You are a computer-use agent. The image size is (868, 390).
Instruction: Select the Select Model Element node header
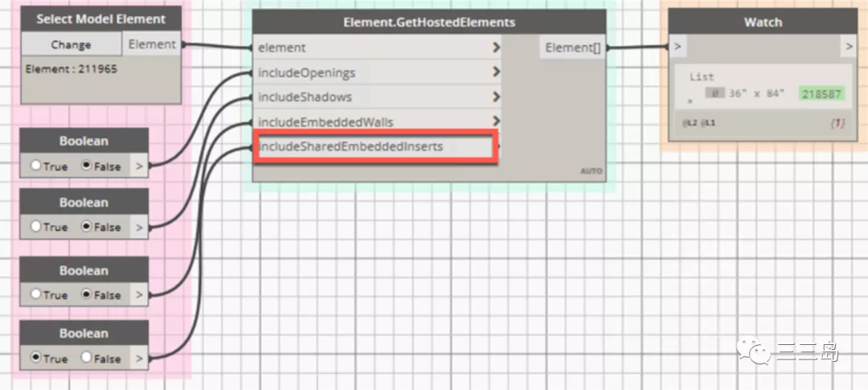click(x=101, y=18)
